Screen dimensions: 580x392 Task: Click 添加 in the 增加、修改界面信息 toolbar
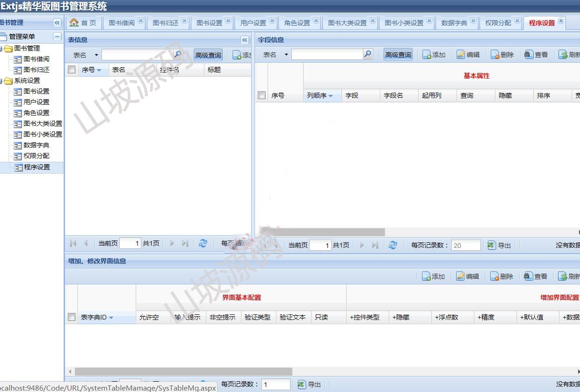click(433, 276)
